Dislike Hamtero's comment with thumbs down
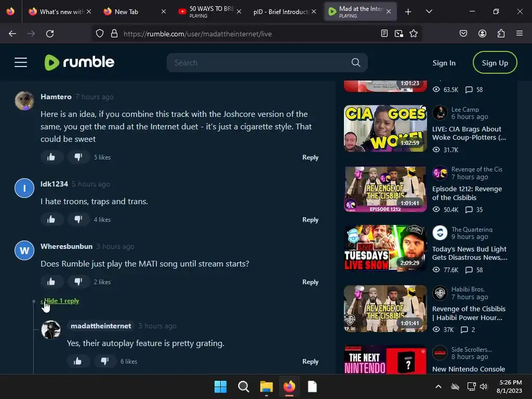 [x=78, y=157]
